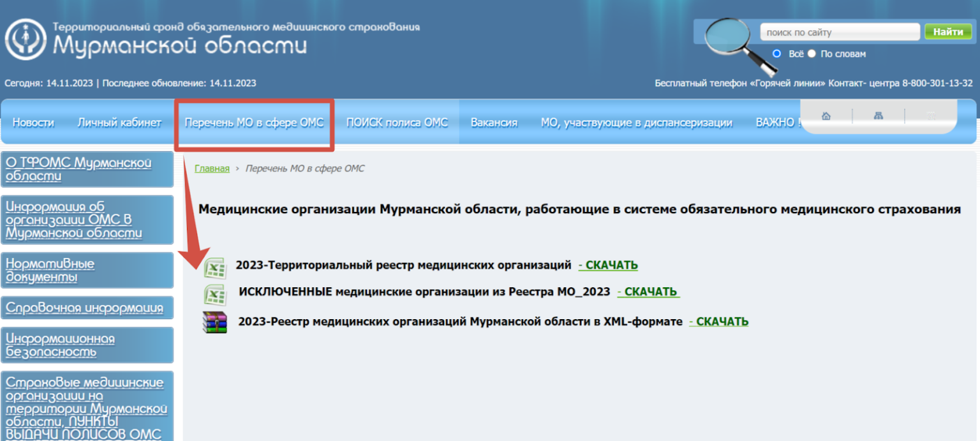Select the "Всё" search radio button
The height and width of the screenshot is (441, 980).
coord(776,54)
